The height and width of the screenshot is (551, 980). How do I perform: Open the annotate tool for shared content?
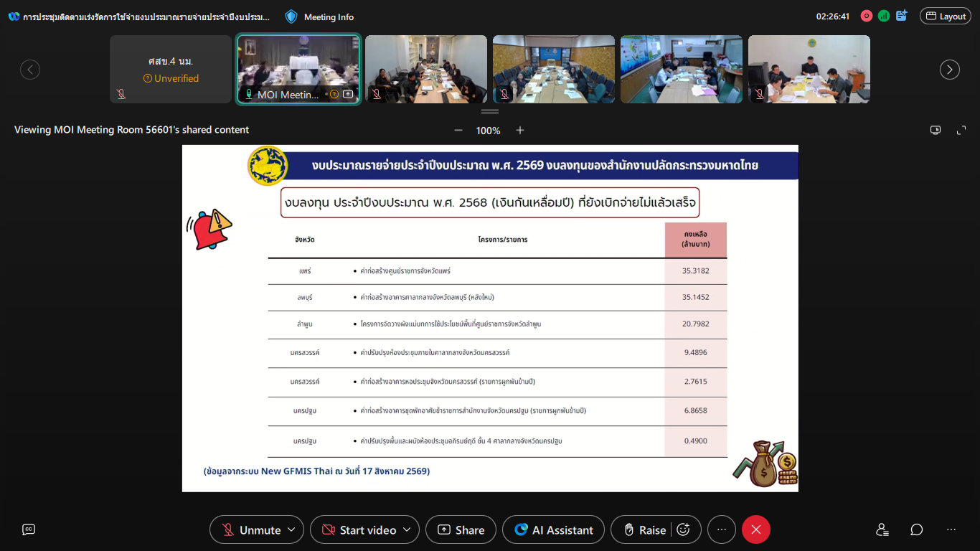[x=936, y=131]
